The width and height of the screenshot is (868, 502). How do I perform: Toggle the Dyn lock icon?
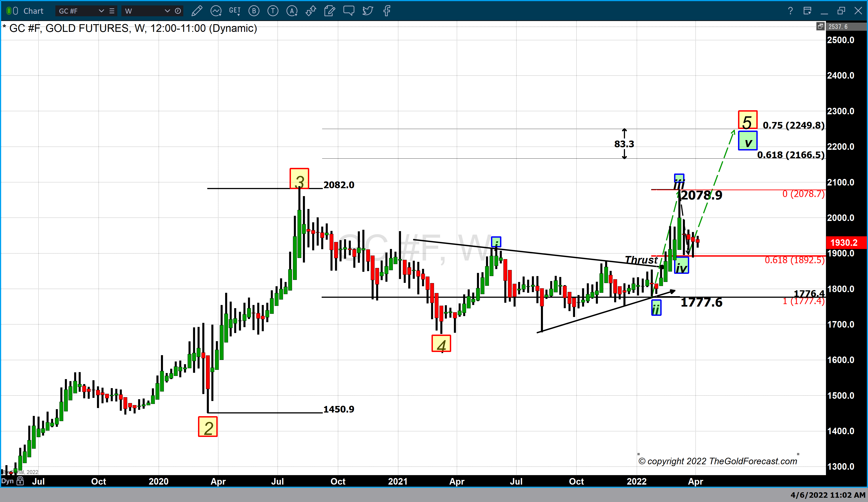(20, 481)
